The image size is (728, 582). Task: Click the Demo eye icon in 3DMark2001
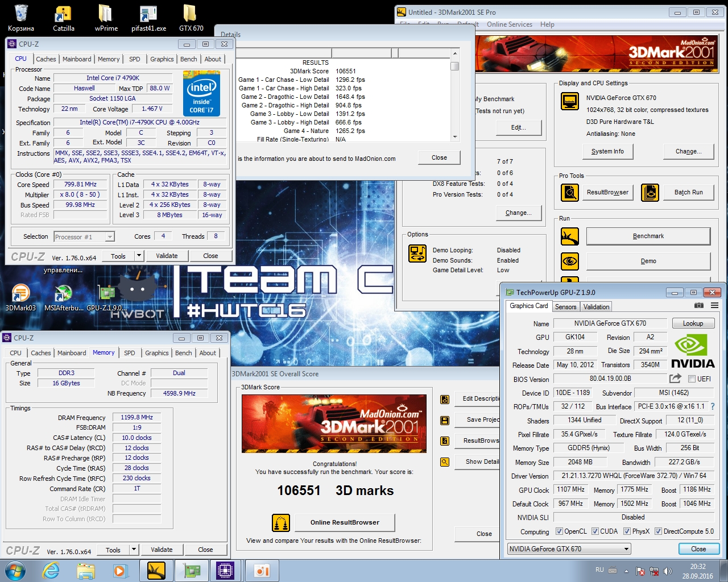pos(569,261)
